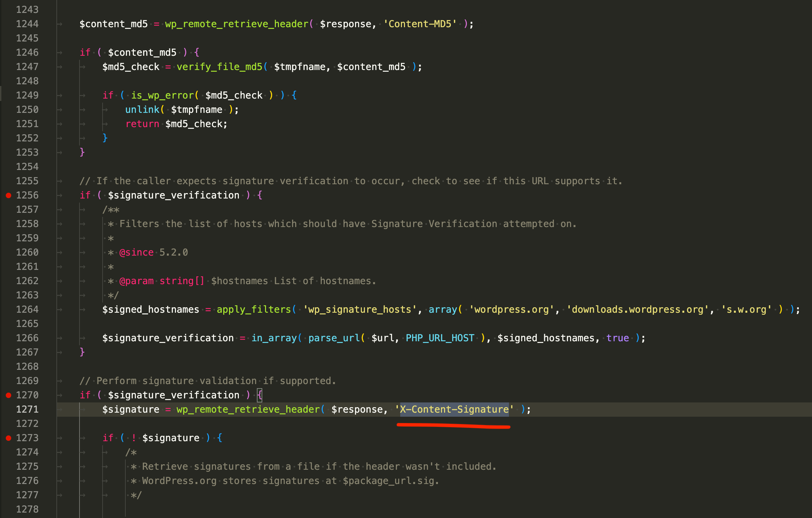Click the 'Content-MD5' string literal

420,24
